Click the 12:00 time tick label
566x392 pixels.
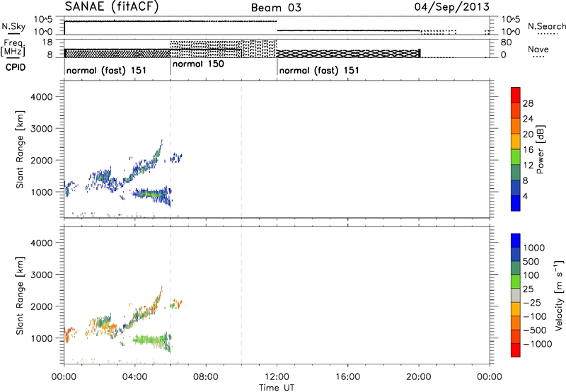pos(277,377)
